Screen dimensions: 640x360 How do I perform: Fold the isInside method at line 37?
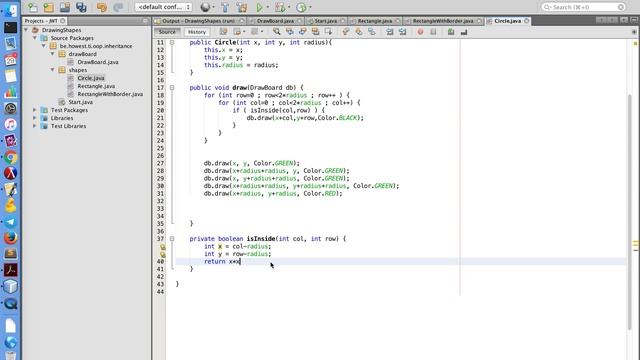tap(172, 239)
